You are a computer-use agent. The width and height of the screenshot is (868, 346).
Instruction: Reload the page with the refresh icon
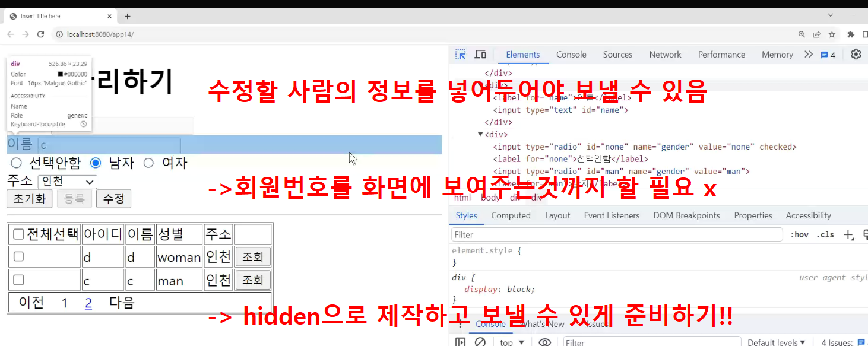(40, 34)
